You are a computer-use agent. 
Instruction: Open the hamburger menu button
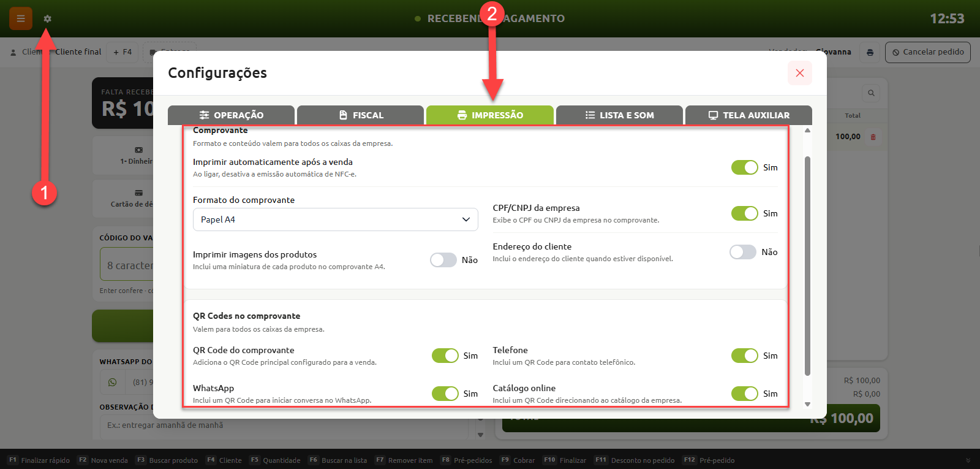click(x=21, y=18)
